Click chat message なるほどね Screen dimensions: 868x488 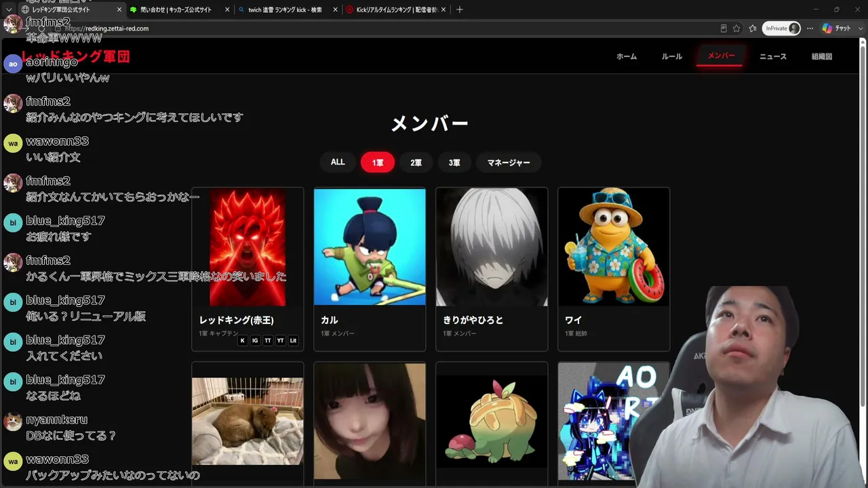tap(53, 396)
